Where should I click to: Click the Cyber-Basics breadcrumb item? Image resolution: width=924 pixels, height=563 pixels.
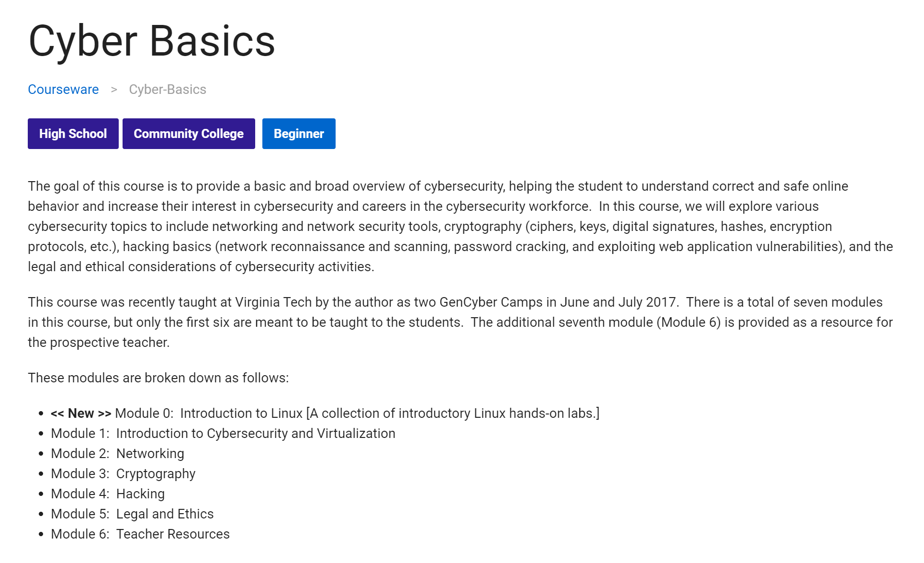[168, 90]
